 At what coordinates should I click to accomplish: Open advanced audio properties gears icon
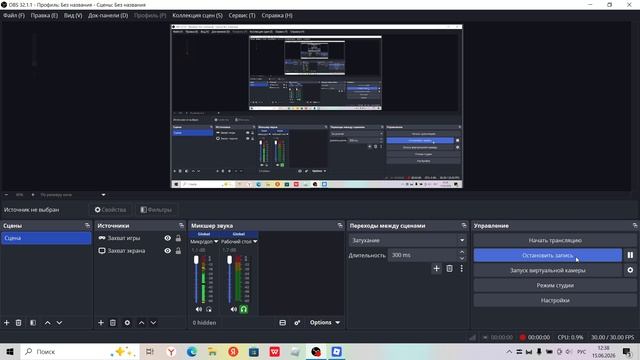pyautogui.click(x=297, y=322)
